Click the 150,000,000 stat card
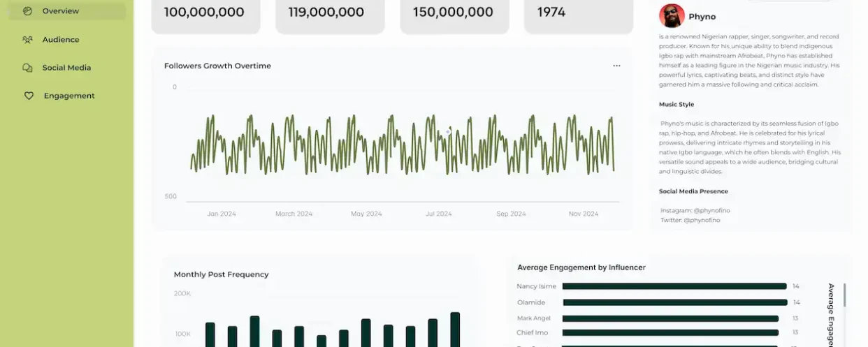Screen dimensions: 868x347 coord(454,15)
